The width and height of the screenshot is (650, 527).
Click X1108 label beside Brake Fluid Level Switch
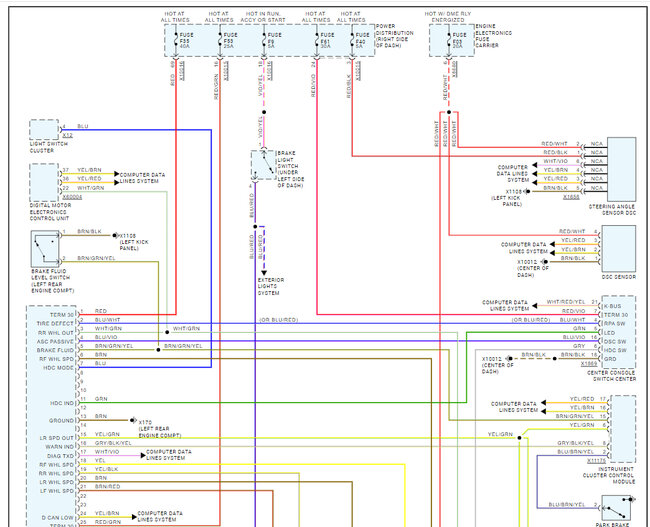click(x=128, y=236)
